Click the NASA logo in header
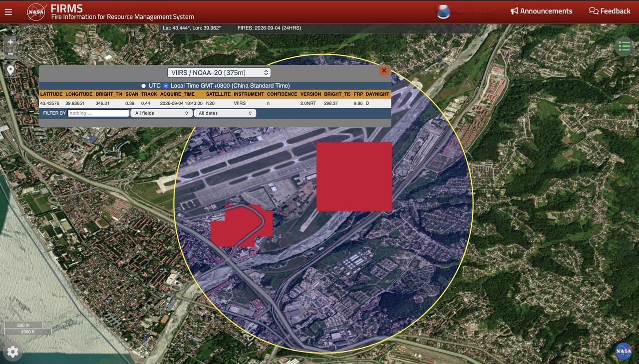 tap(36, 11)
